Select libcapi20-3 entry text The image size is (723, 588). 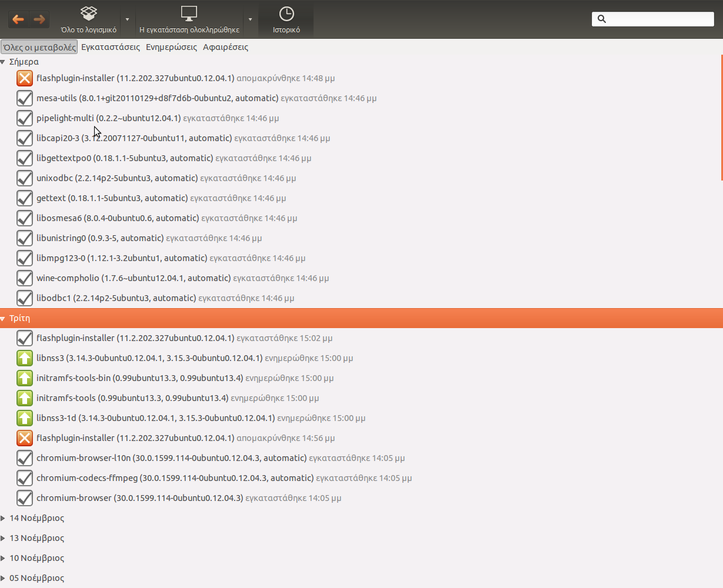point(183,138)
